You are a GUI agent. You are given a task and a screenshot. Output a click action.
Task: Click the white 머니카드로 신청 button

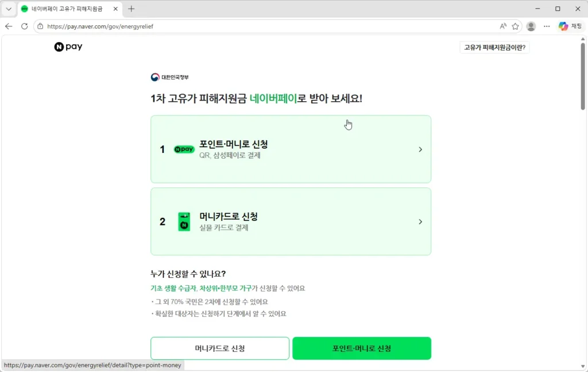pos(220,348)
